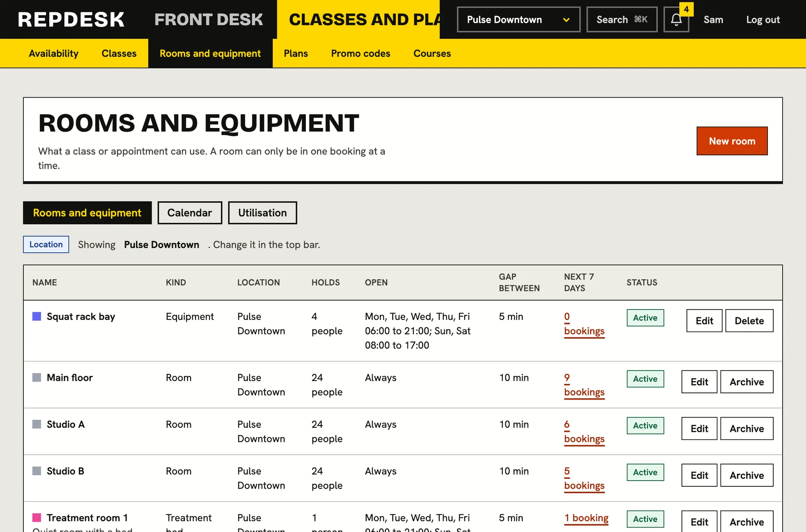The image size is (806, 532).
Task: Go to the Availability tab
Action: click(54, 53)
